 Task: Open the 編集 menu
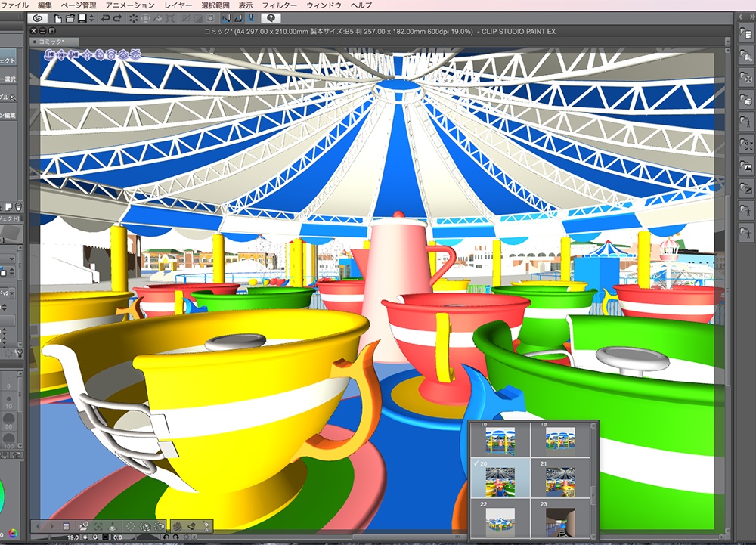tap(45, 5)
